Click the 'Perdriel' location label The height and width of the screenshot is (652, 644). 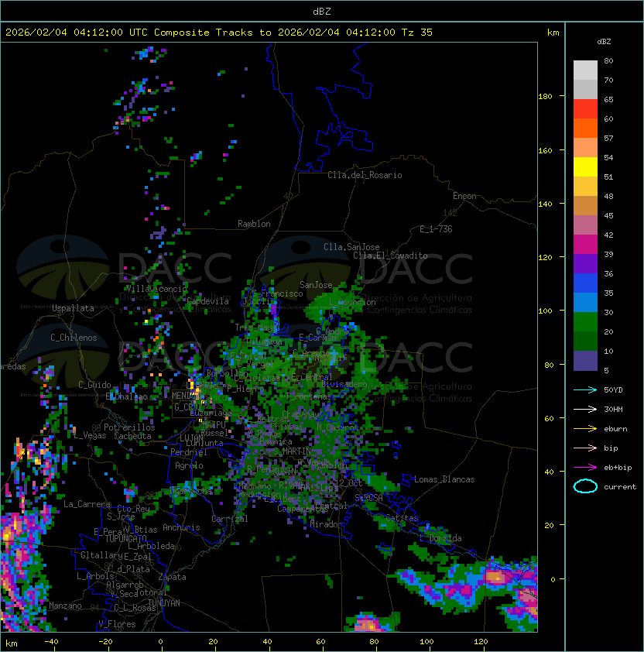189,452
